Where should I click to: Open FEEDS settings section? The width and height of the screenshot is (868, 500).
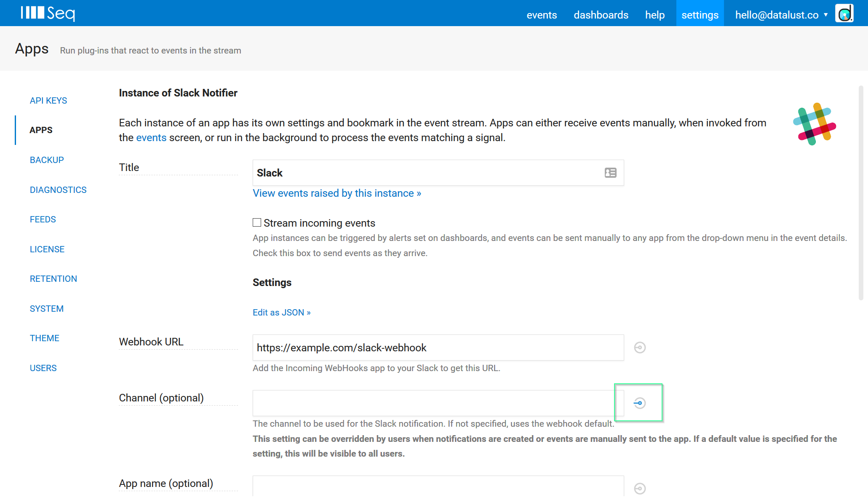point(43,219)
